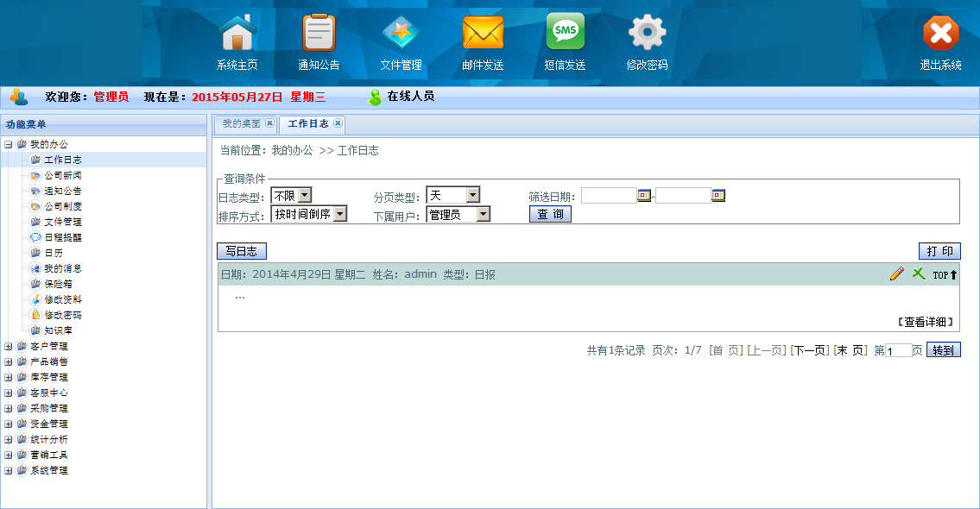Open the 通知公告 clipboard icon
The height and width of the screenshot is (509, 980).
click(319, 34)
